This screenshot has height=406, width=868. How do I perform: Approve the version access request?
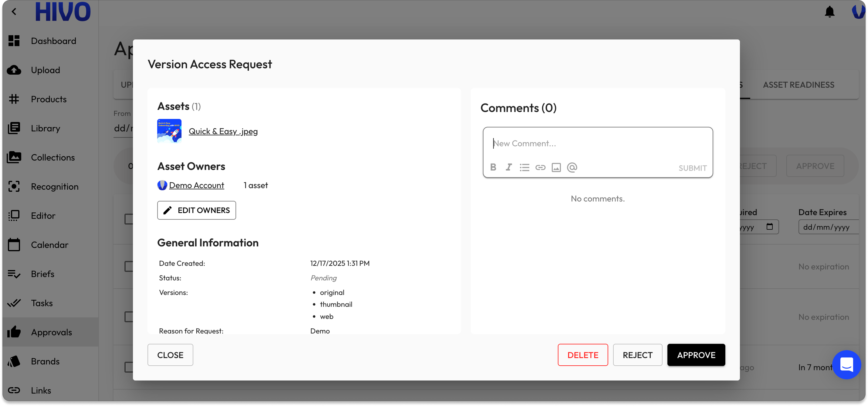click(696, 355)
